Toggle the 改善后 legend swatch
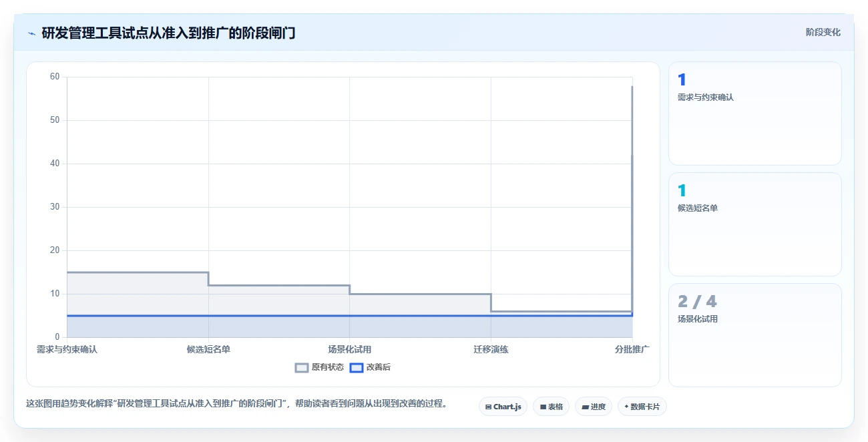 357,367
